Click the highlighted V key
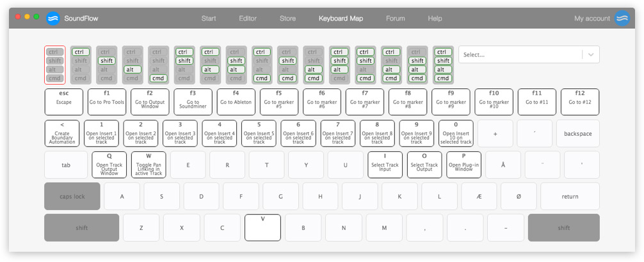644x262 pixels. click(263, 227)
